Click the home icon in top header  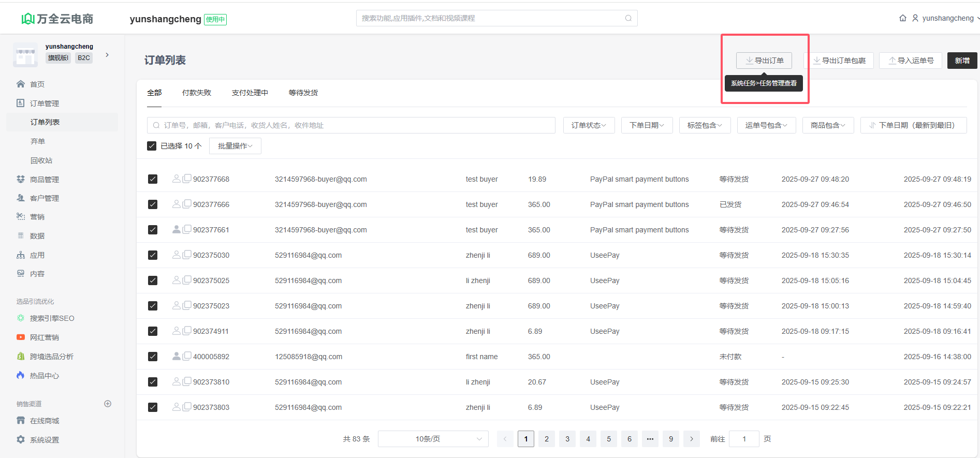coord(903,18)
